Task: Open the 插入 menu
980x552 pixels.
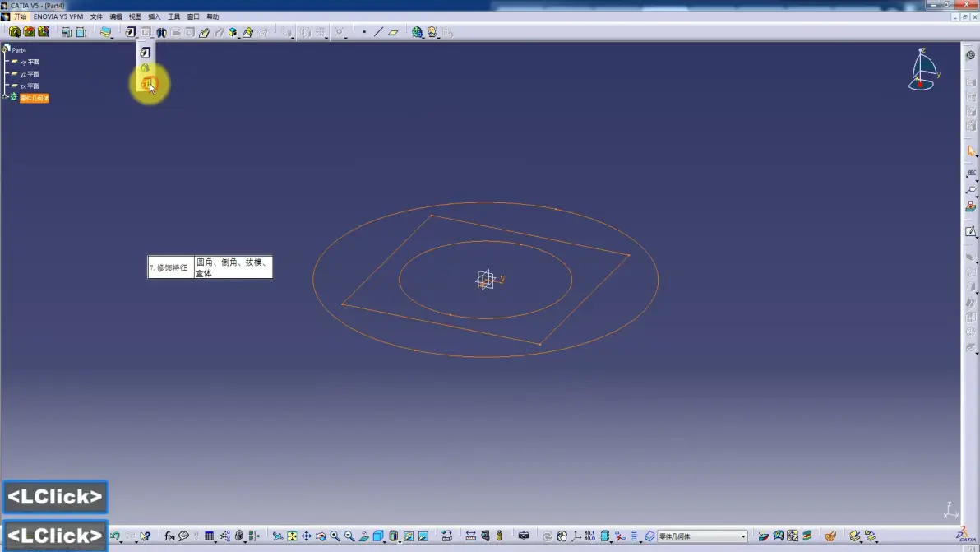Action: tap(155, 17)
